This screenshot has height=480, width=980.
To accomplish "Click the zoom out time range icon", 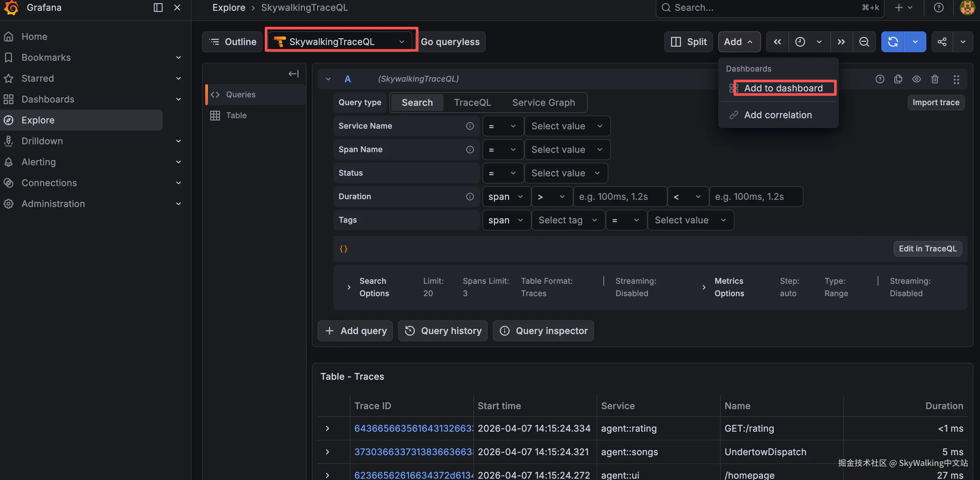I will (x=864, y=42).
